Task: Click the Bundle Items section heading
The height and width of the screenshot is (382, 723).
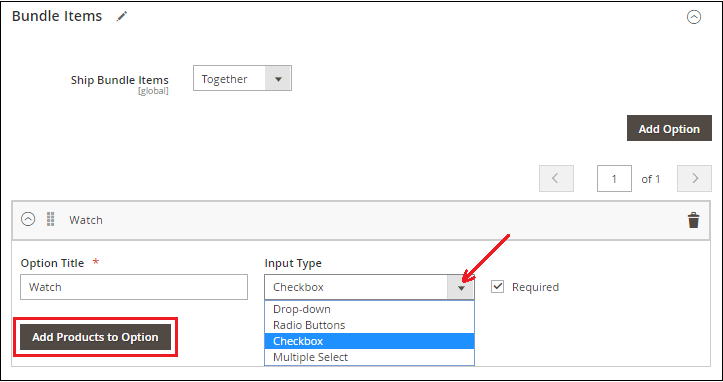Action: 57,16
